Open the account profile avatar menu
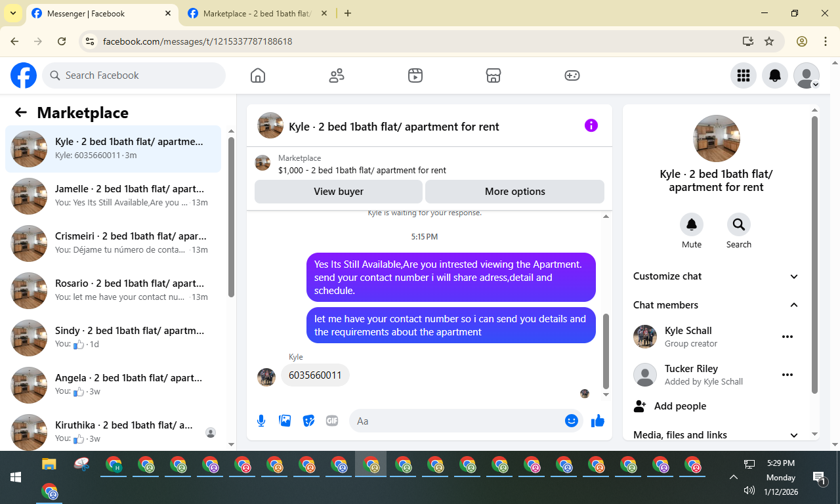 (x=807, y=75)
